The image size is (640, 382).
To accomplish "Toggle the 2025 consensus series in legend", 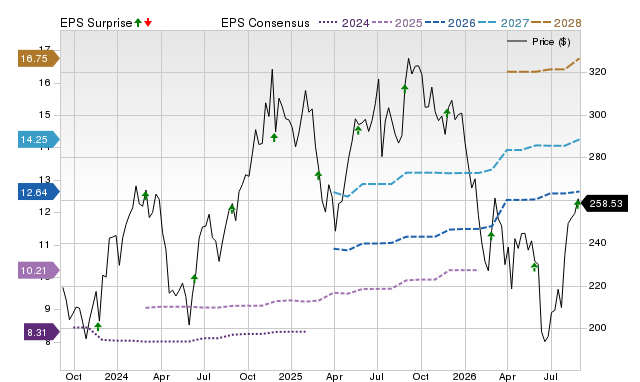I will coord(397,23).
